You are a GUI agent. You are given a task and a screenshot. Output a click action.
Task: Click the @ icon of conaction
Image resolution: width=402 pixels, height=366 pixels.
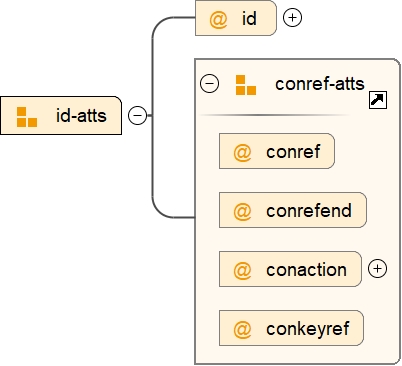click(x=242, y=270)
